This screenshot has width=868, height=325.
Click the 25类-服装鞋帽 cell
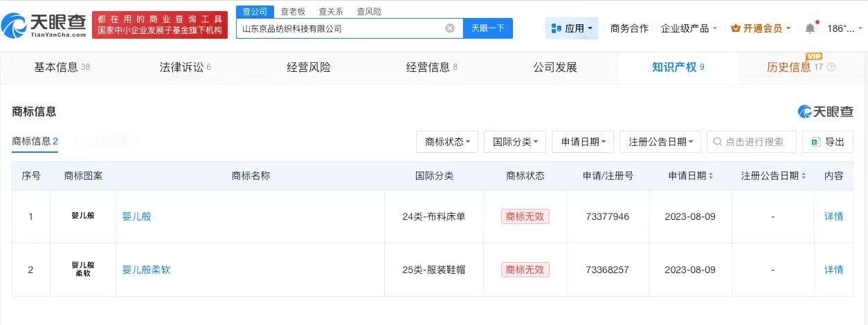(x=434, y=270)
